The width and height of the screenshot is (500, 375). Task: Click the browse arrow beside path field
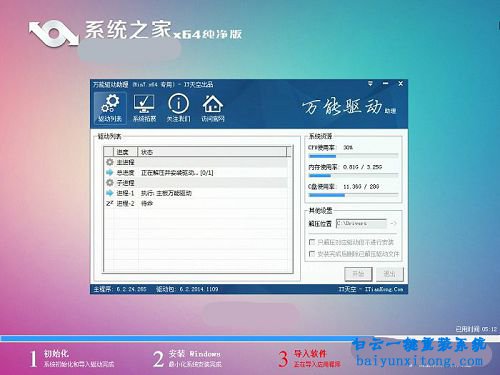tap(393, 223)
